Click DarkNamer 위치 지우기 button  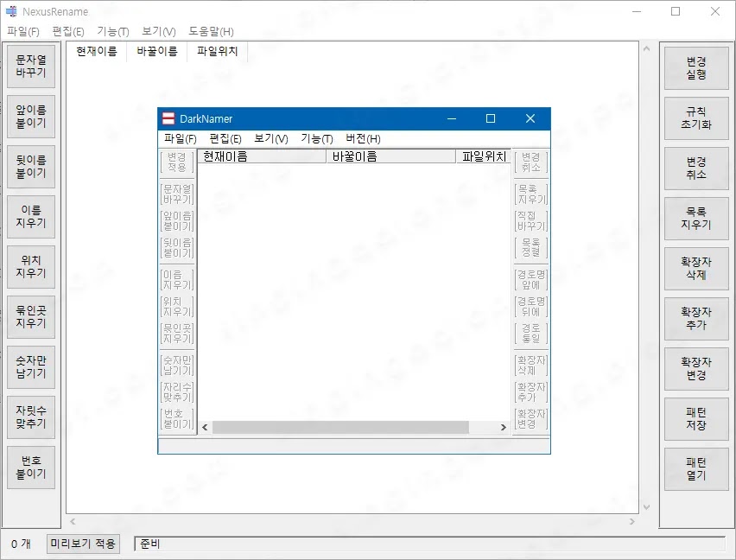pos(177,307)
